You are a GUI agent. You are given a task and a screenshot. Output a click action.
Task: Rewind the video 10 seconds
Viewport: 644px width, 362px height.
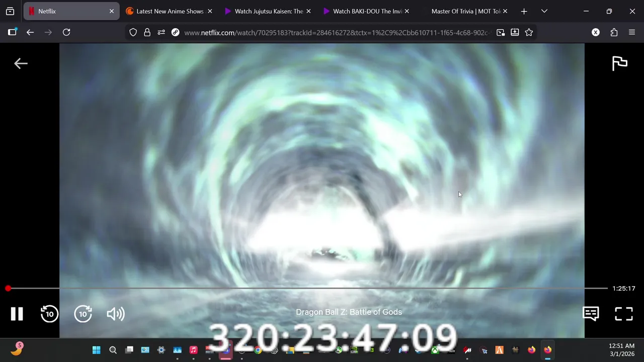coord(49,314)
